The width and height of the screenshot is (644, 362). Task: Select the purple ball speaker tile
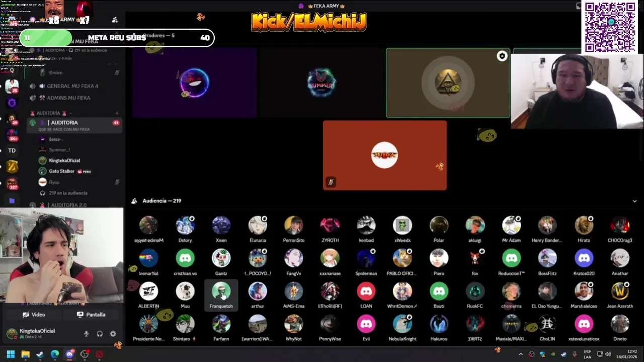pyautogui.click(x=195, y=83)
